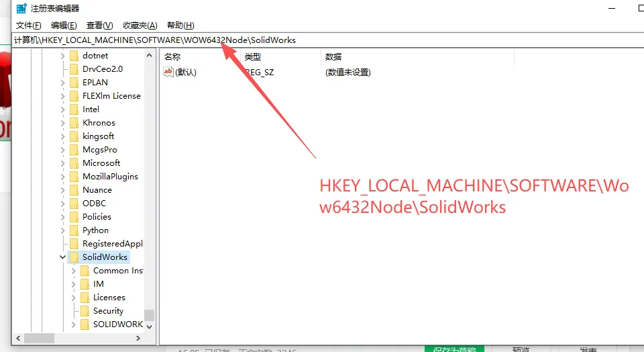The image size is (644, 352).
Task: Expand the Khronos key
Action: tap(62, 123)
